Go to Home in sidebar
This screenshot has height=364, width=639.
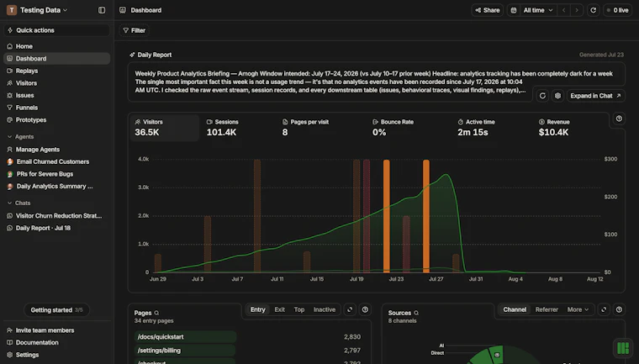click(56, 46)
